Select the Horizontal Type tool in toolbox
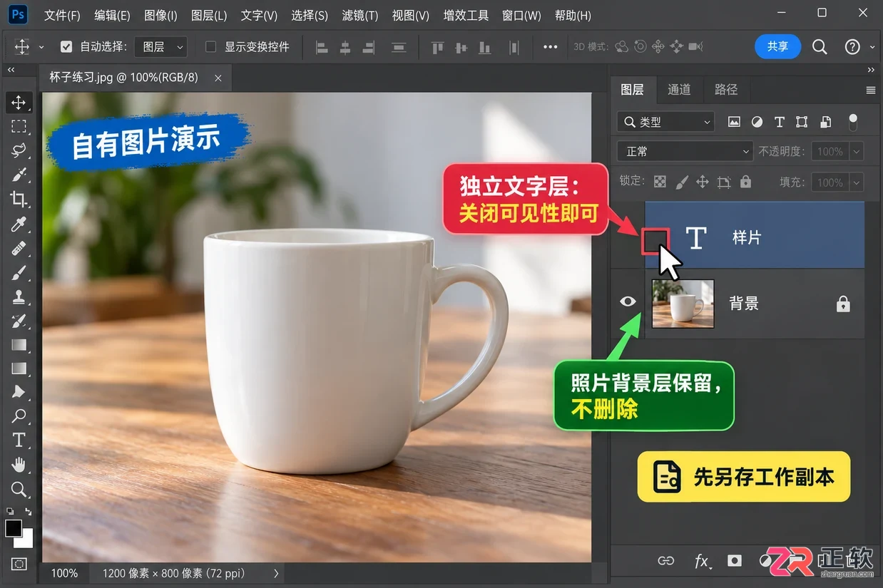The height and width of the screenshot is (588, 883). [x=19, y=440]
